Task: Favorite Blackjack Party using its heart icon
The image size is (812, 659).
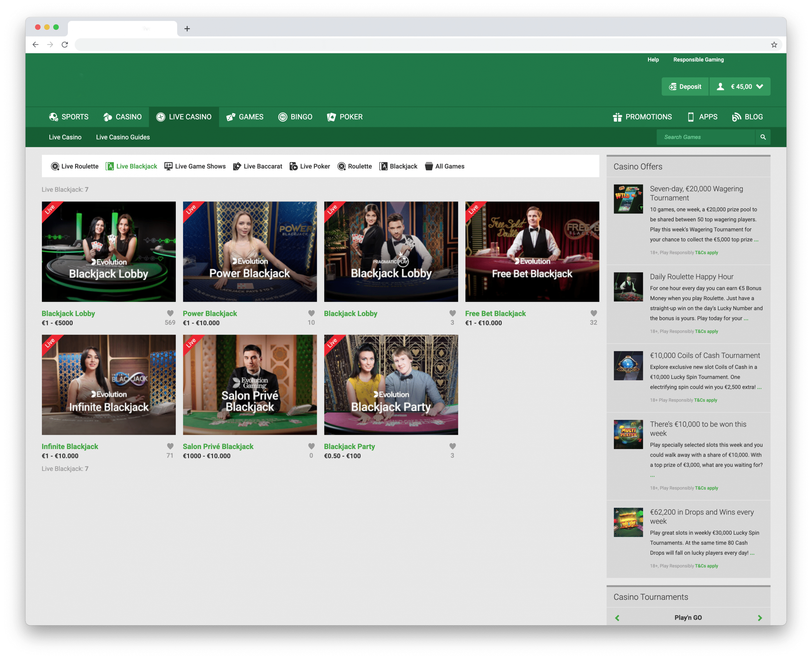Action: pos(453,446)
